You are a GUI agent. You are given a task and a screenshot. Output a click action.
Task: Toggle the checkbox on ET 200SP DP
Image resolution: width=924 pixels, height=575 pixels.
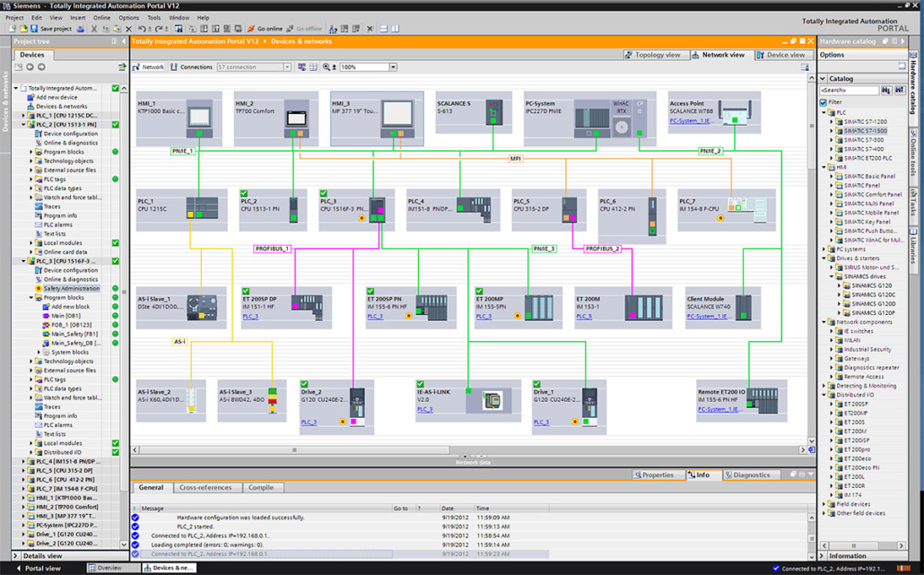(246, 291)
